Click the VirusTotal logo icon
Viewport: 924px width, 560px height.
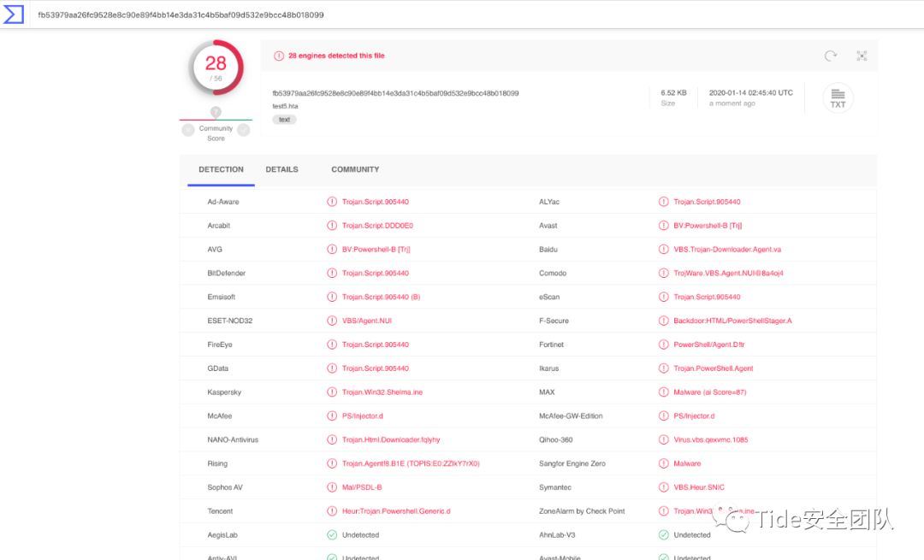(13, 15)
